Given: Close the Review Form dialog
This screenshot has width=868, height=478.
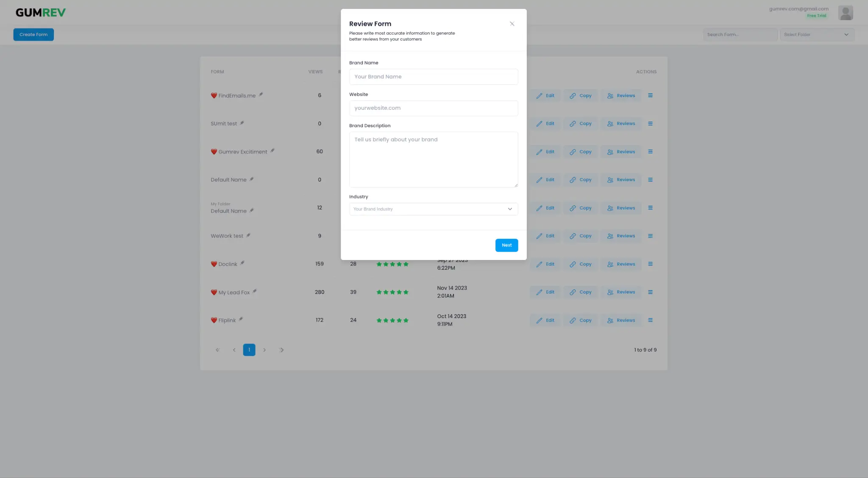Looking at the screenshot, I should (512, 24).
